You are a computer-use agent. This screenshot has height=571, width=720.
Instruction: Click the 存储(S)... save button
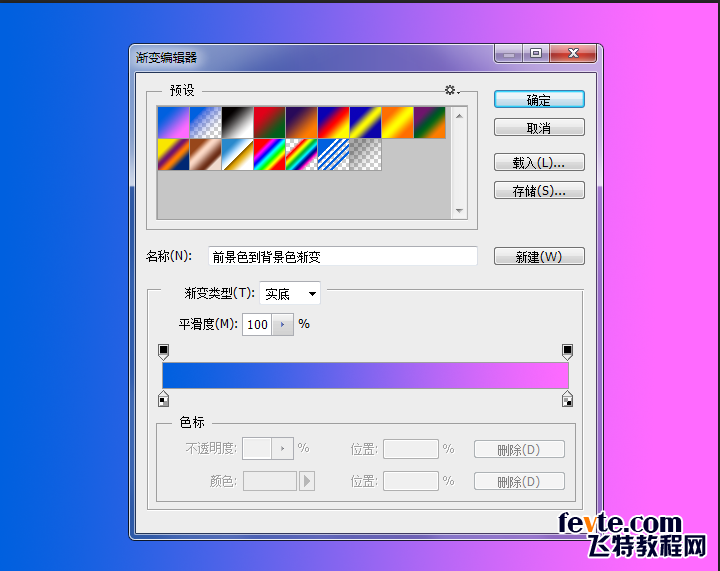click(x=539, y=190)
